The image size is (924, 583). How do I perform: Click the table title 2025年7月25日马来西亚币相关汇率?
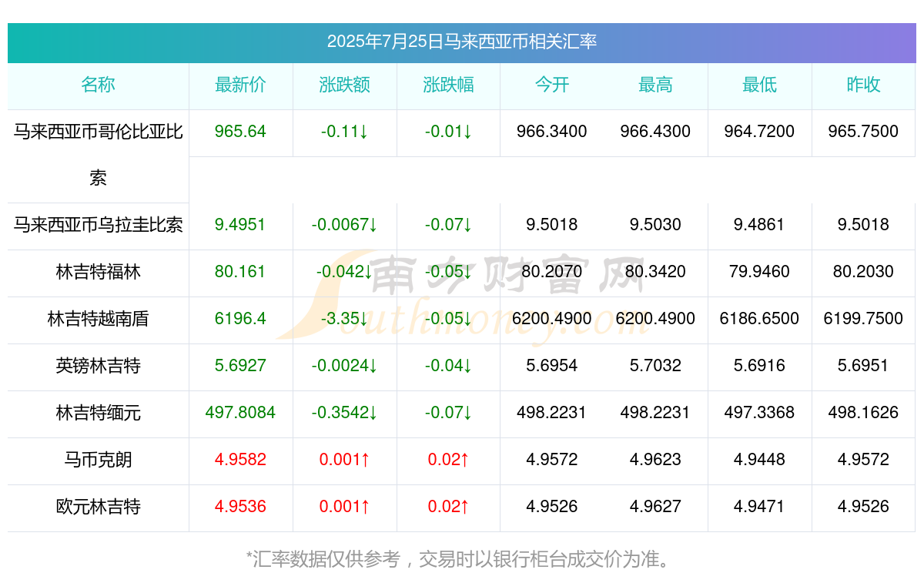(462, 42)
